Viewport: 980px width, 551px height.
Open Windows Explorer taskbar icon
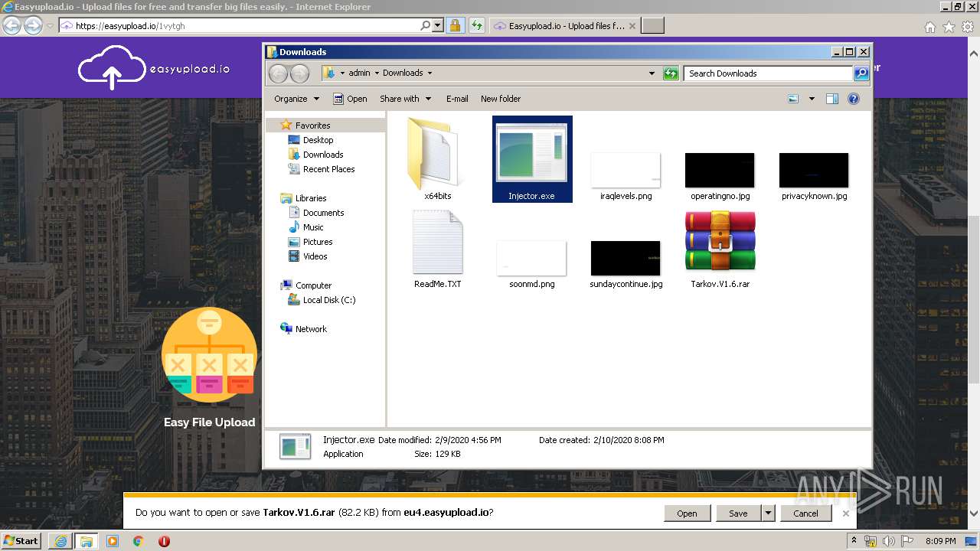pyautogui.click(x=87, y=541)
